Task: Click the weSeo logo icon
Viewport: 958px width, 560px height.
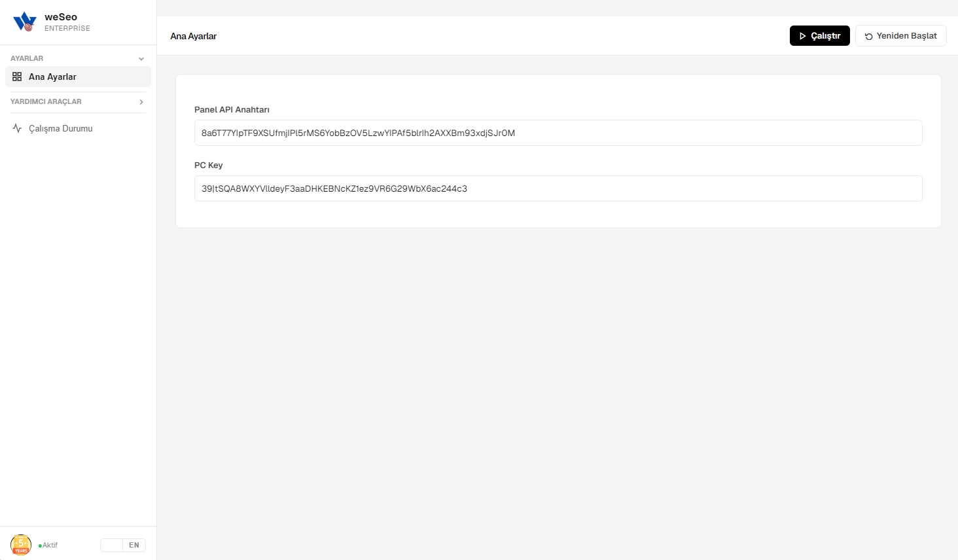Action: (x=25, y=22)
